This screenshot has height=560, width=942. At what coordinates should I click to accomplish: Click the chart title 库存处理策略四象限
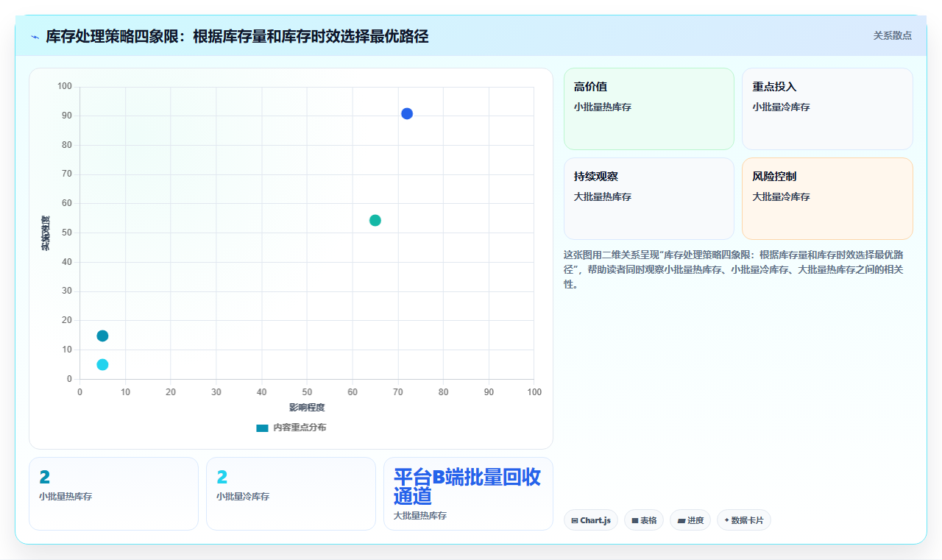point(237,36)
